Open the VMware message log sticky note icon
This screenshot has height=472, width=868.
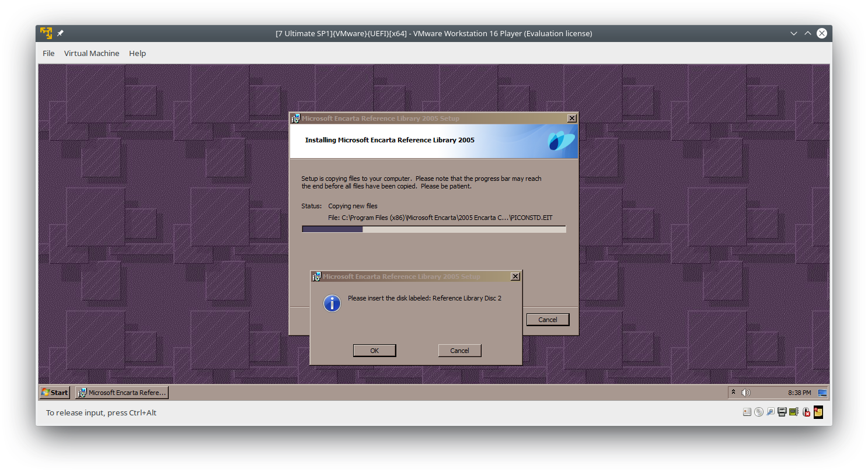pyautogui.click(x=818, y=412)
